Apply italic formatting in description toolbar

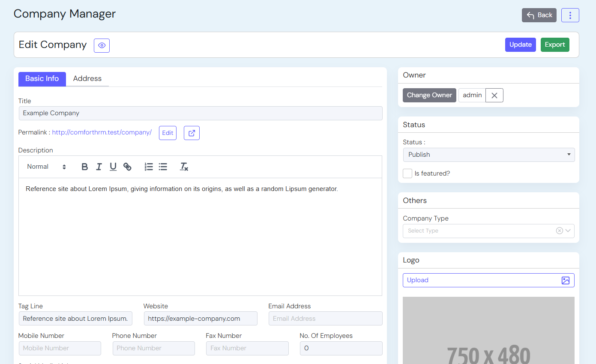coord(99,167)
